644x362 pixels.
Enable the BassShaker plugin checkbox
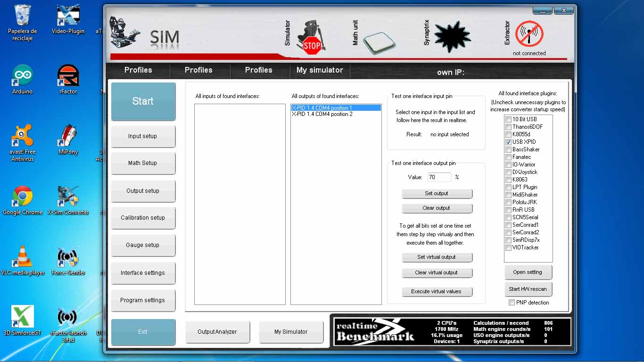tap(508, 149)
